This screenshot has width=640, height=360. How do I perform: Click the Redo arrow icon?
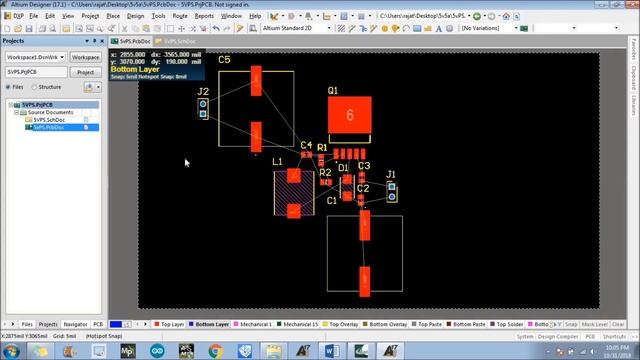pyautogui.click(x=227, y=29)
